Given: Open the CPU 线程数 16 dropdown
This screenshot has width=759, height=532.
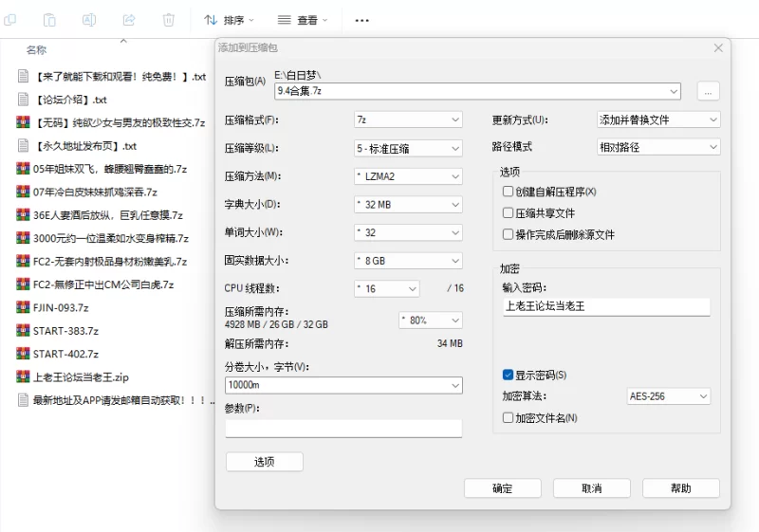Looking at the screenshot, I should point(387,288).
